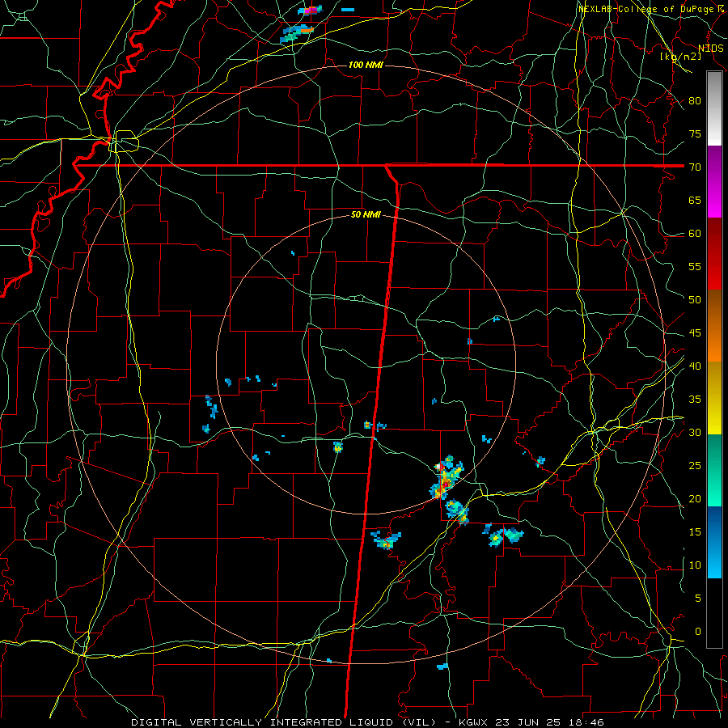Click the NIDS label above the scale
The image size is (728, 728).
tap(710, 49)
